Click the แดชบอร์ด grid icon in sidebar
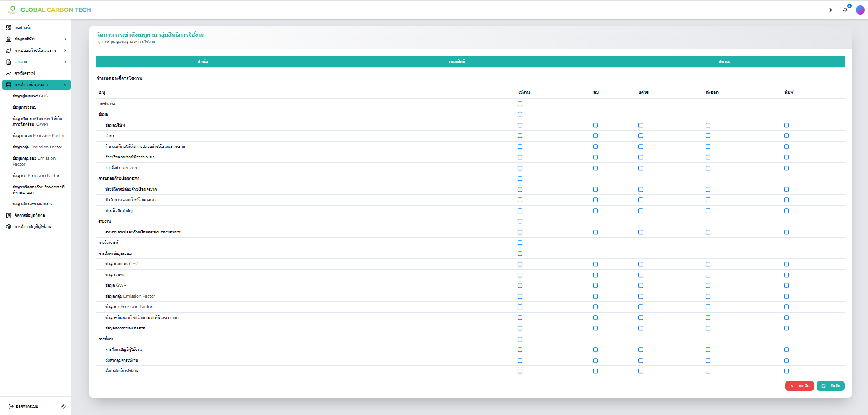 click(x=9, y=28)
